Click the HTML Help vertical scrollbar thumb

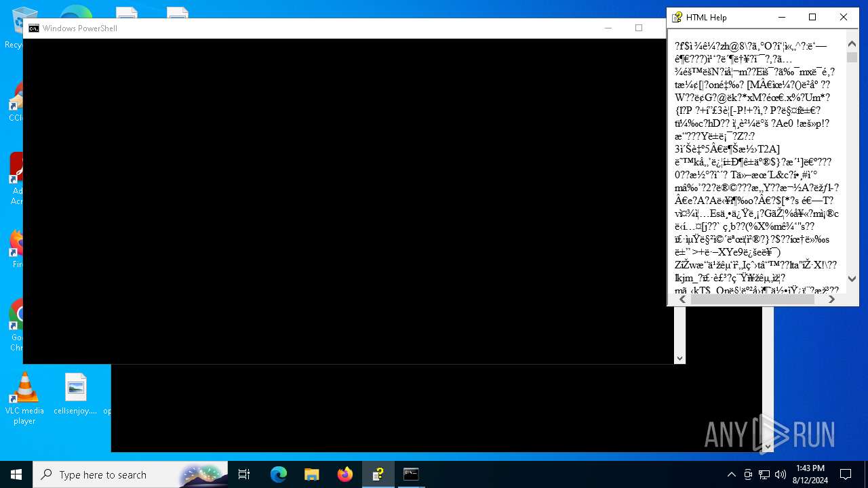coord(852,58)
